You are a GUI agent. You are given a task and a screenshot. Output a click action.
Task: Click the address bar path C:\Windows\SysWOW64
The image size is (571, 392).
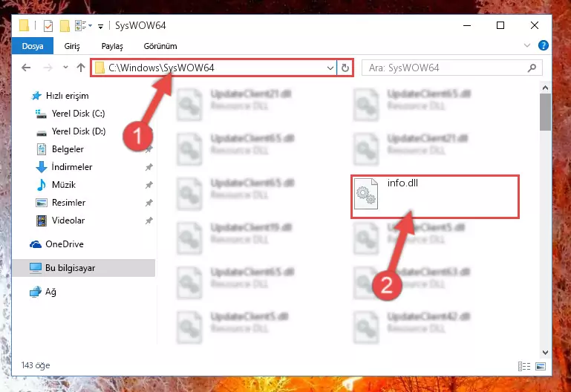[161, 68]
